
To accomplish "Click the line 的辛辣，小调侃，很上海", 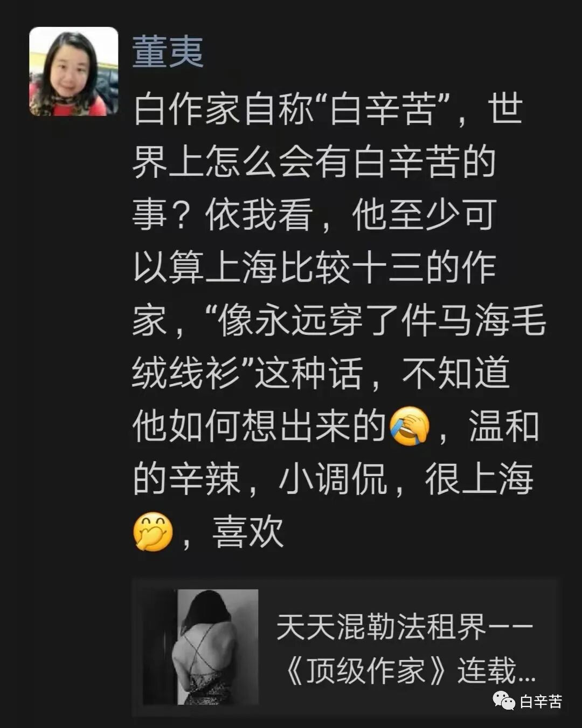I will 333,479.
